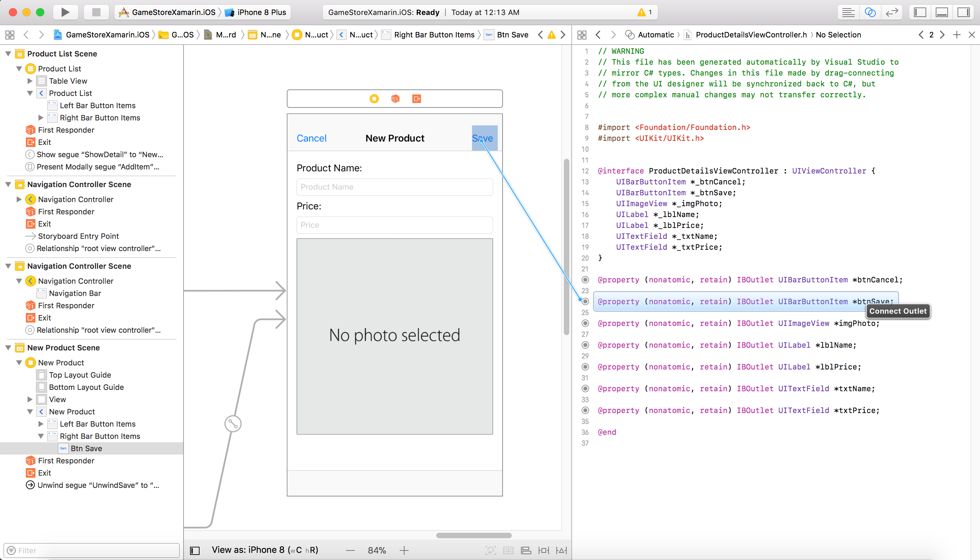Open Resolve Auto Layout Issues menu
Viewport: 980px width, 560px height.
pos(561,550)
